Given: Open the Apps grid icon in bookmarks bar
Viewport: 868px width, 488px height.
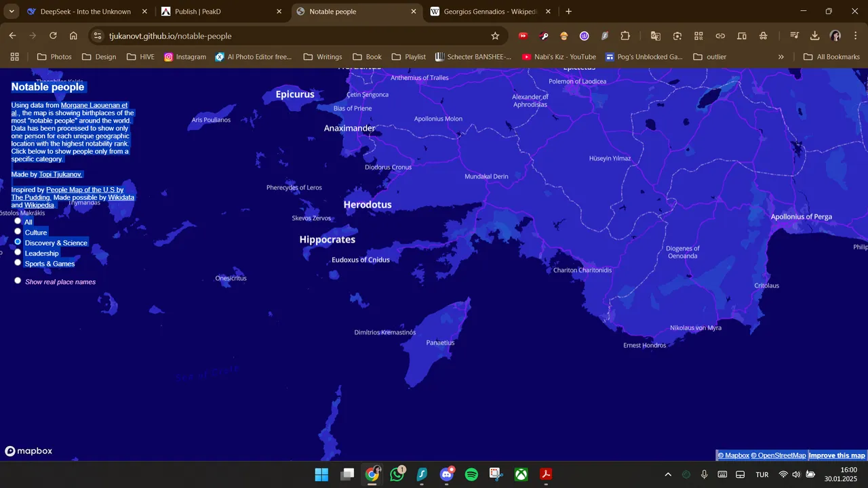Looking at the screenshot, I should coord(14,57).
